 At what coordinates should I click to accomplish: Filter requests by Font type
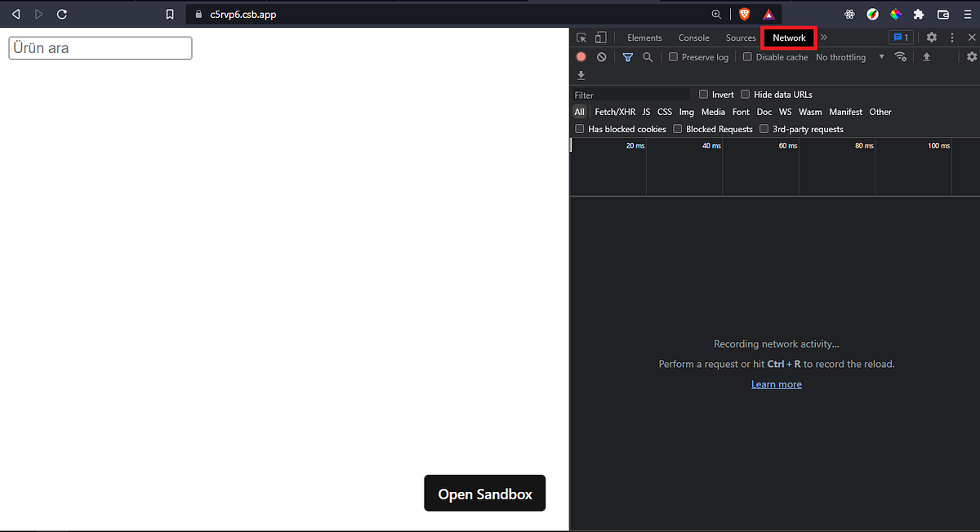(x=741, y=112)
